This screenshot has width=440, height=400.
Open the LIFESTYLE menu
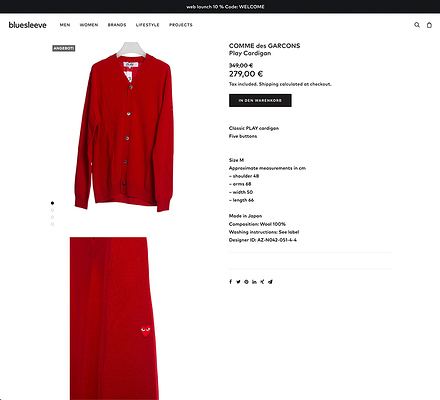pyautogui.click(x=147, y=25)
